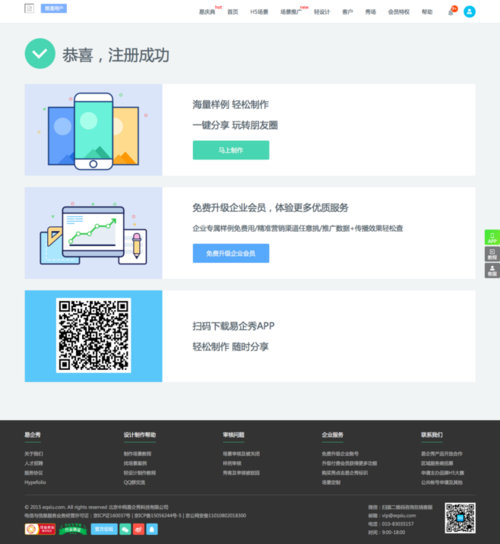
Task: Click the green WeChat footer icon
Action: tap(125, 529)
